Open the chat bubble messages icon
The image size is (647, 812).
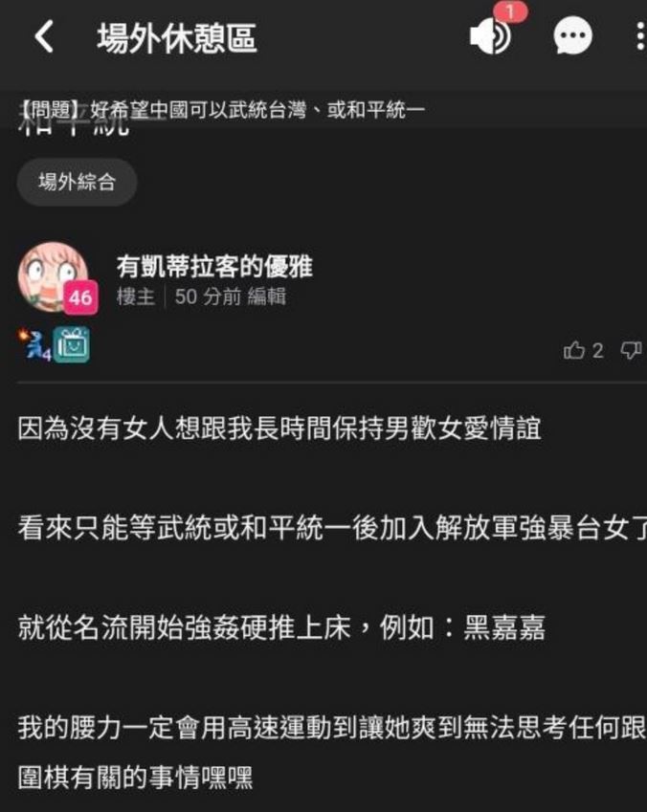coord(572,36)
